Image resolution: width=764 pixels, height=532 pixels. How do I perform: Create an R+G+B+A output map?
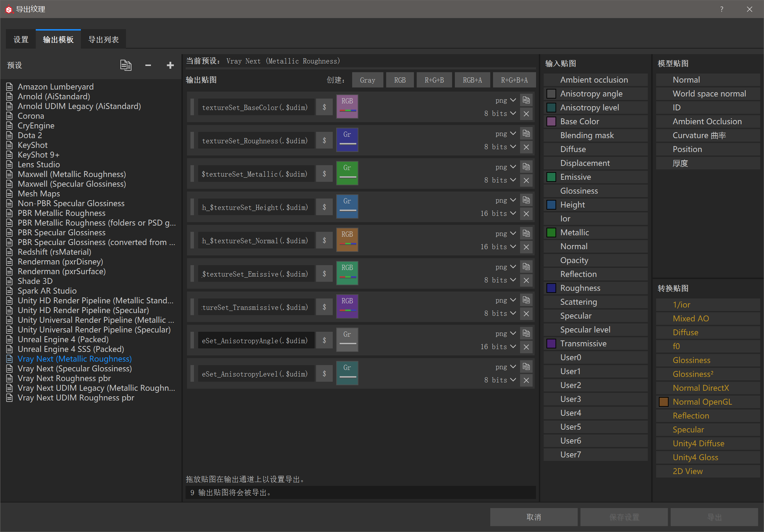[x=514, y=80]
